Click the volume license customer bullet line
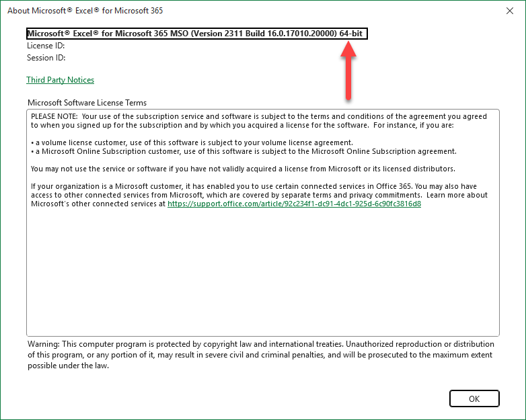Screen dimensions: 526x420 click(192, 142)
